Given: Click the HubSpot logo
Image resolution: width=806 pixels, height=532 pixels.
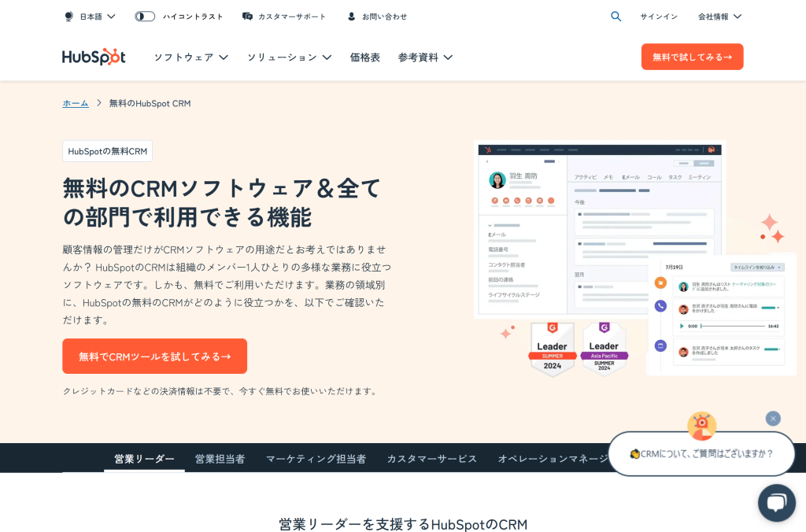Looking at the screenshot, I should (94, 57).
